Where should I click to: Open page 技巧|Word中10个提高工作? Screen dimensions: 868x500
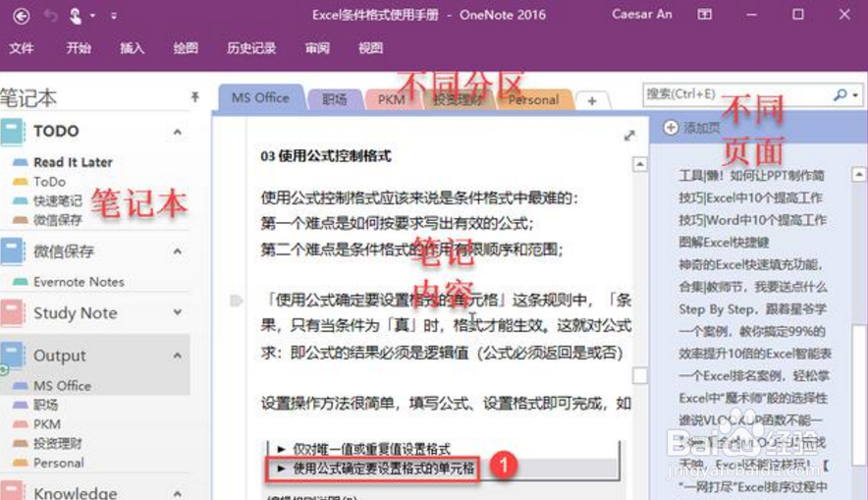click(x=752, y=220)
